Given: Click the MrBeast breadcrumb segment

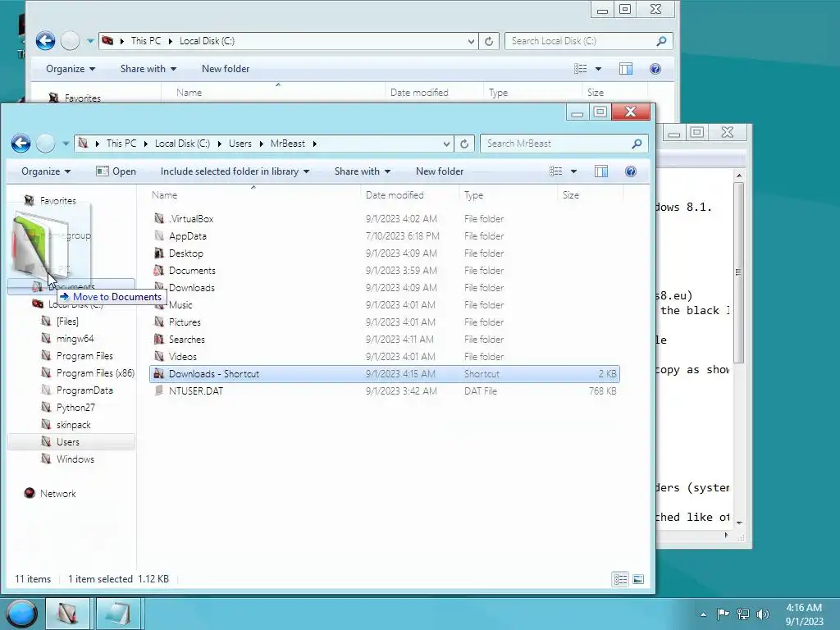Looking at the screenshot, I should [288, 144].
